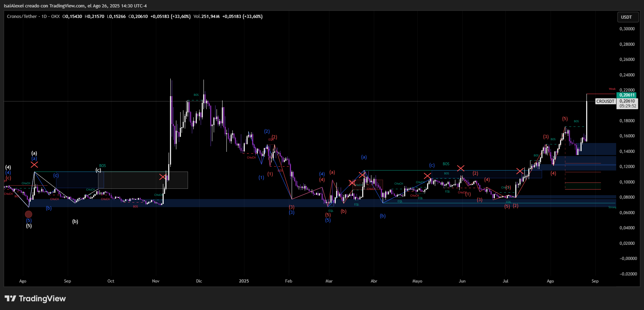
Task: Click the Nov label on time axis
Action: pos(156,281)
